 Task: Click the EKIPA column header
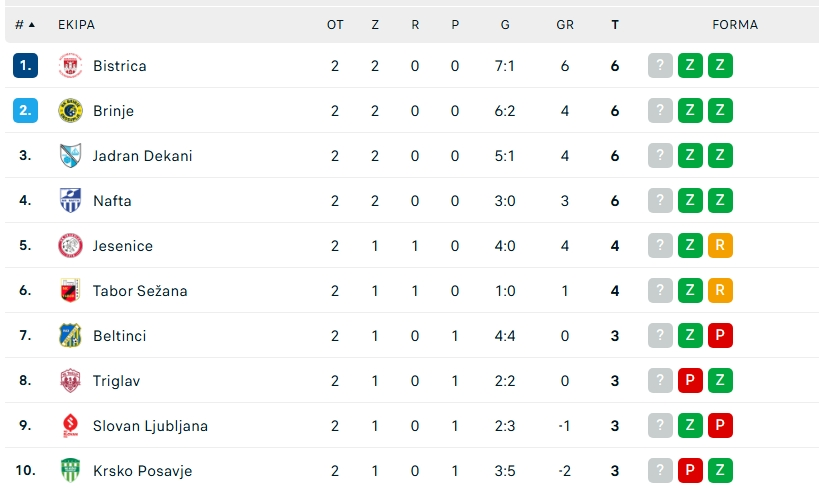pos(77,24)
